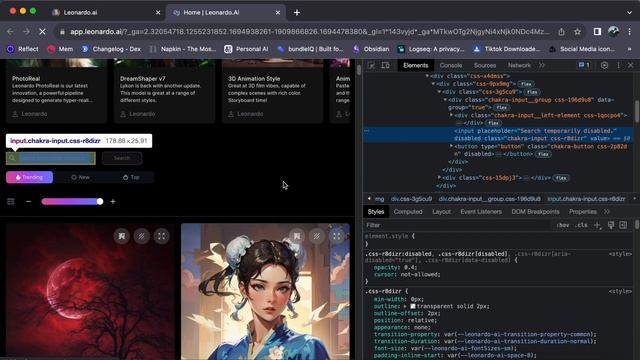Add a new style rule
The width and height of the screenshot is (640, 360).
tap(598, 225)
